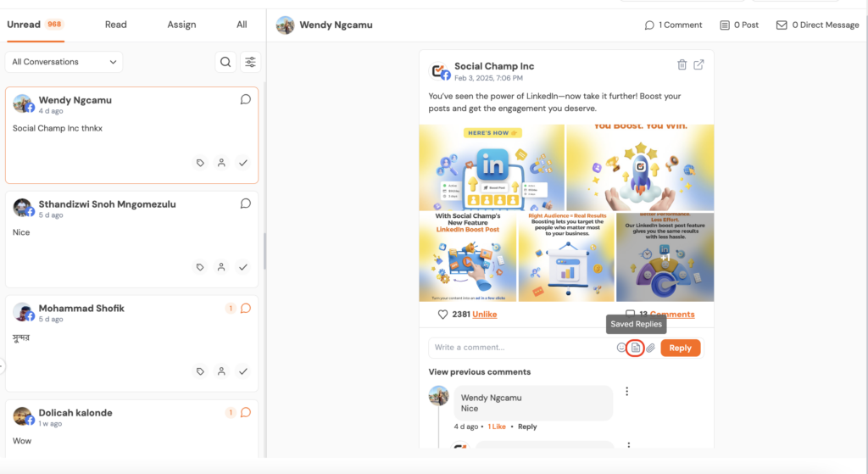This screenshot has height=474, width=868.
Task: Click the orange Reply button
Action: coord(681,348)
